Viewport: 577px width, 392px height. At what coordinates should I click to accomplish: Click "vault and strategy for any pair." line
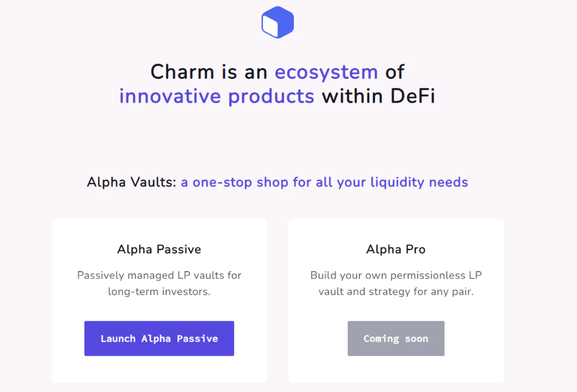[x=396, y=291]
